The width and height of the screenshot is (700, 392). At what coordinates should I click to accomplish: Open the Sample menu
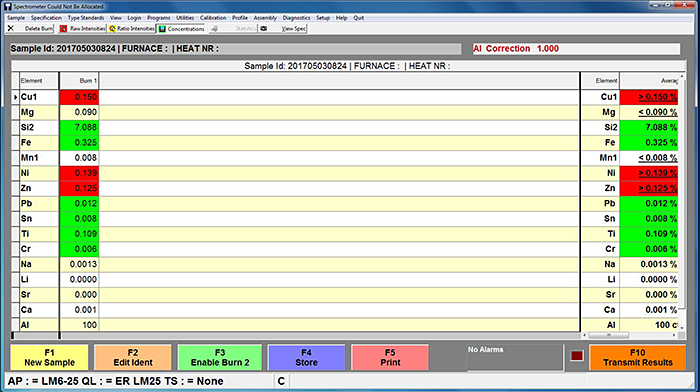coord(16,18)
